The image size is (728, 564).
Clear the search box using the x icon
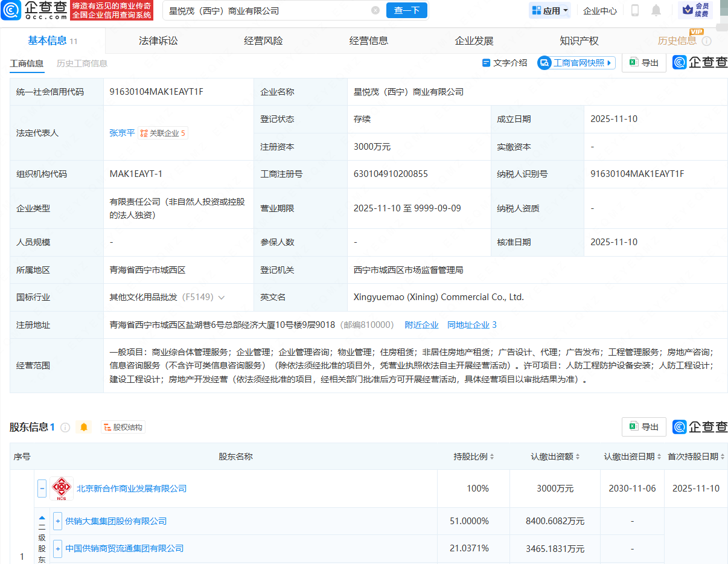[375, 10]
